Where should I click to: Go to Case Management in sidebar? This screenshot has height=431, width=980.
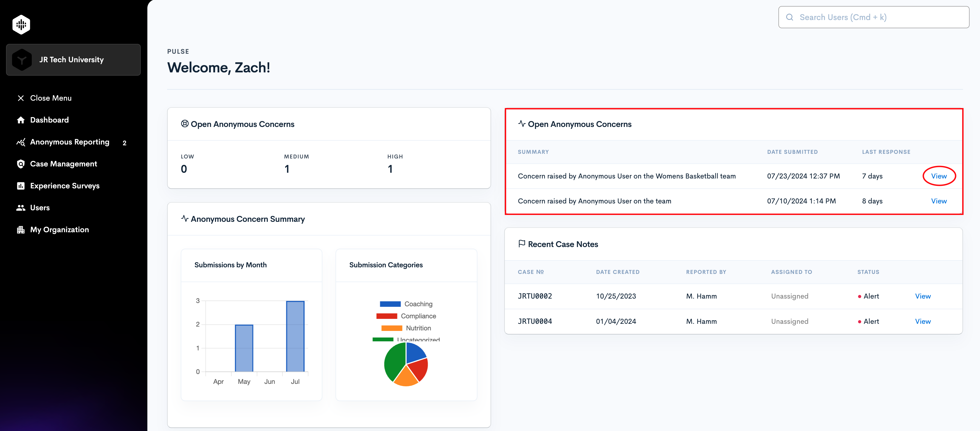(64, 164)
